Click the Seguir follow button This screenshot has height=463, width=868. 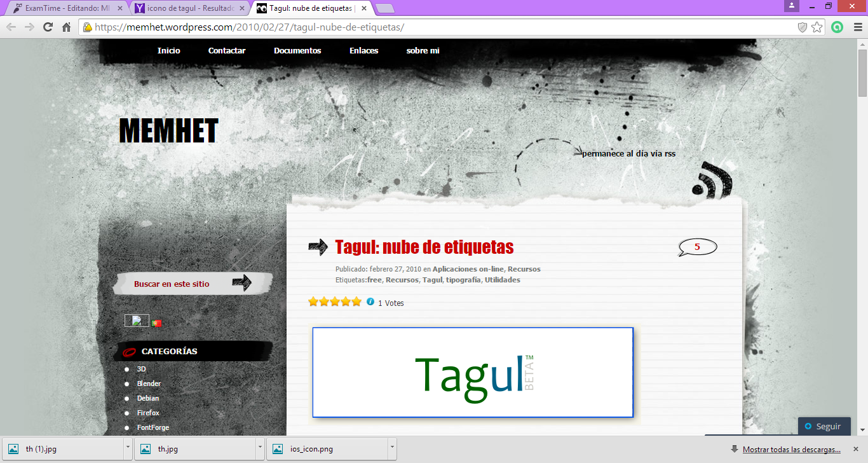[x=824, y=426]
